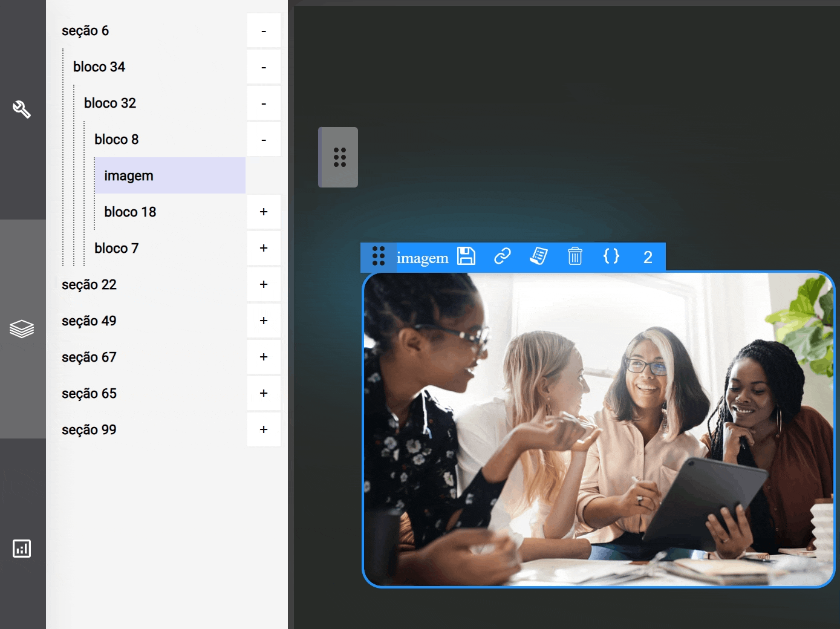Select the imagem item in tree
Image resolution: width=840 pixels, height=629 pixels.
click(129, 176)
